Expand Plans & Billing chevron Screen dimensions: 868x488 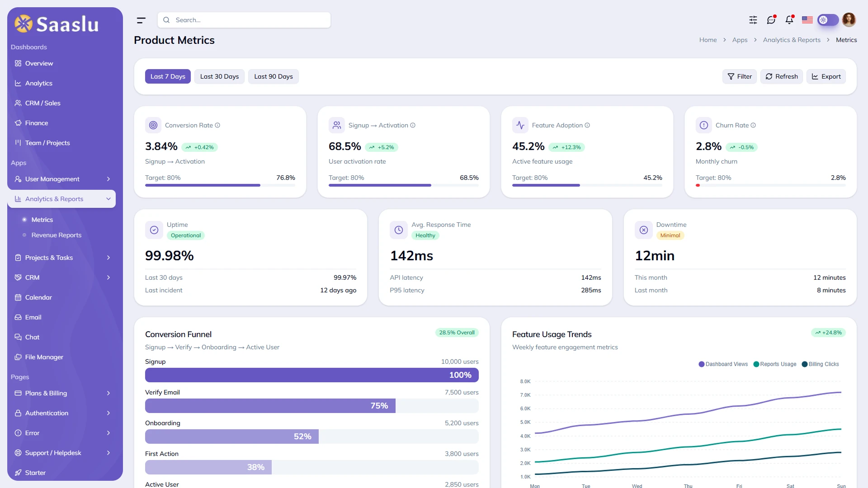(108, 393)
